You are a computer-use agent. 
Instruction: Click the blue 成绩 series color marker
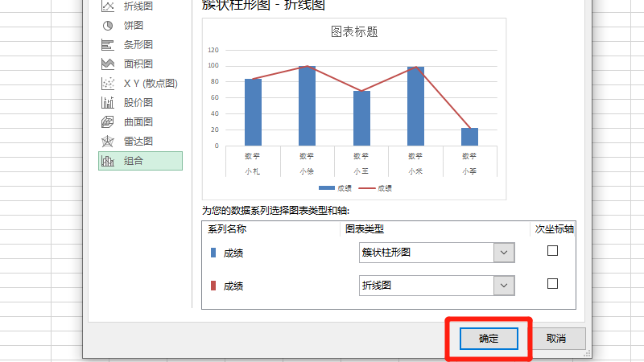[x=213, y=253]
